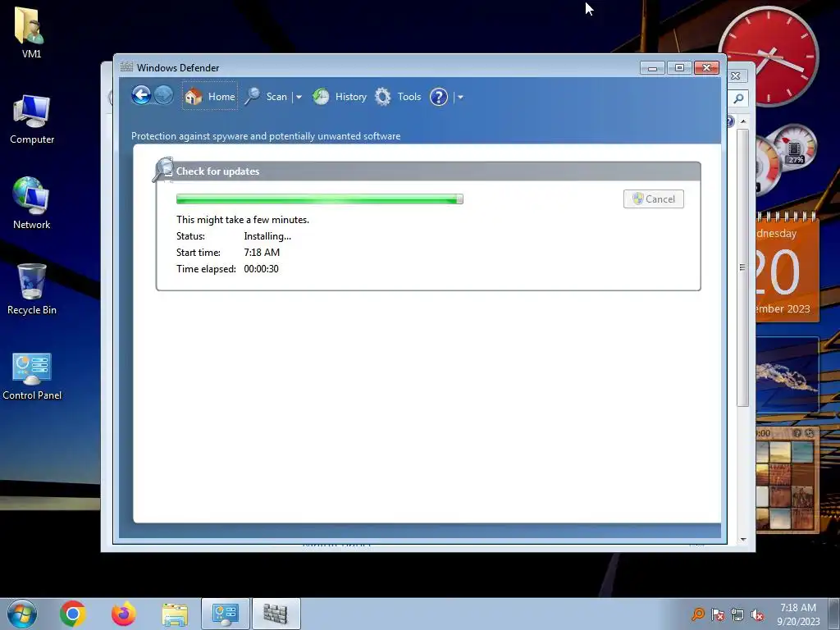Switch to Control Panel taskbar button

pos(226,614)
